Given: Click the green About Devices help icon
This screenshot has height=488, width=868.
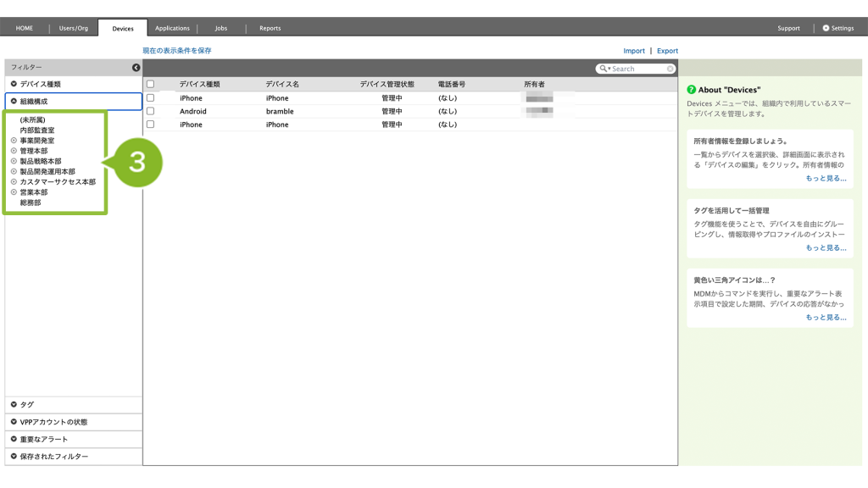Looking at the screenshot, I should pos(692,90).
